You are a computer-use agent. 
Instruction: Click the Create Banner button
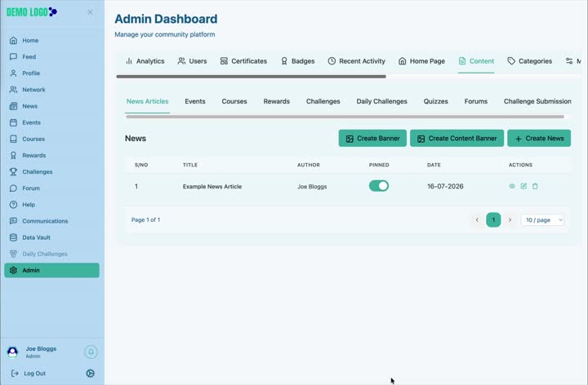[x=372, y=138]
